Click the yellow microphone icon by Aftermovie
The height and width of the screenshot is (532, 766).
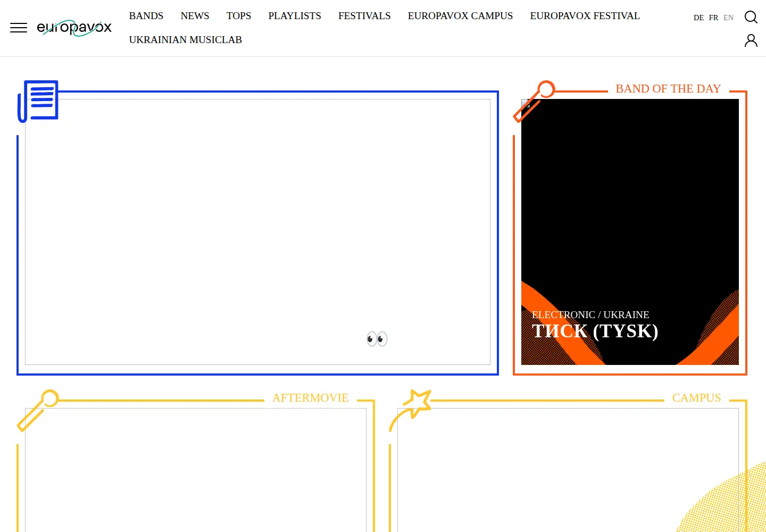(38, 410)
